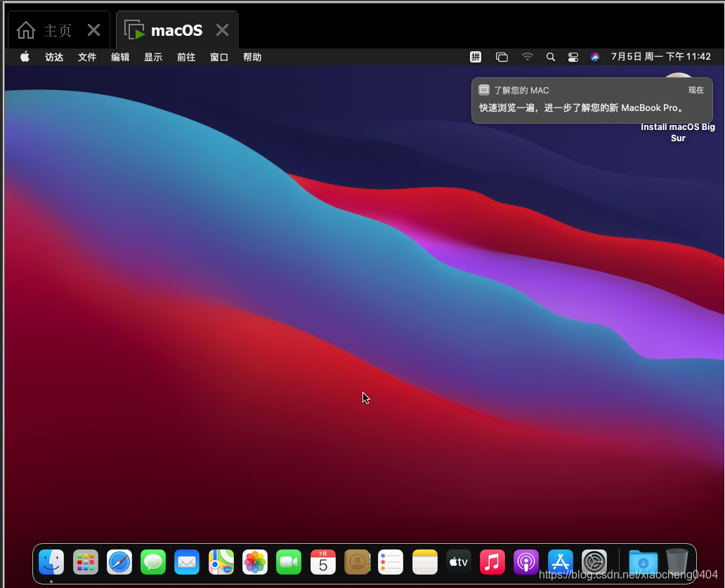
Task: Open Calendar showing 7月 5
Action: click(x=322, y=562)
